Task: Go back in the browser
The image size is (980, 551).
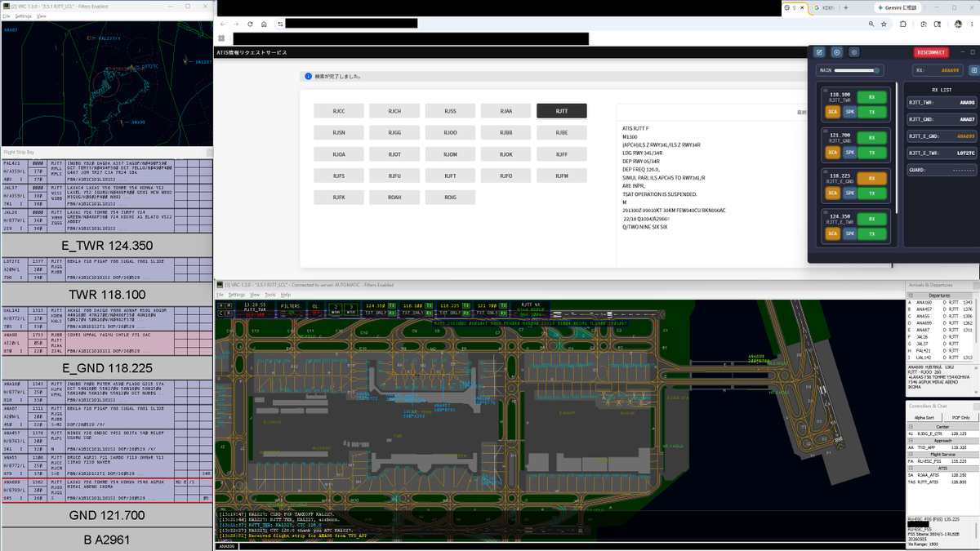Action: pyautogui.click(x=223, y=24)
